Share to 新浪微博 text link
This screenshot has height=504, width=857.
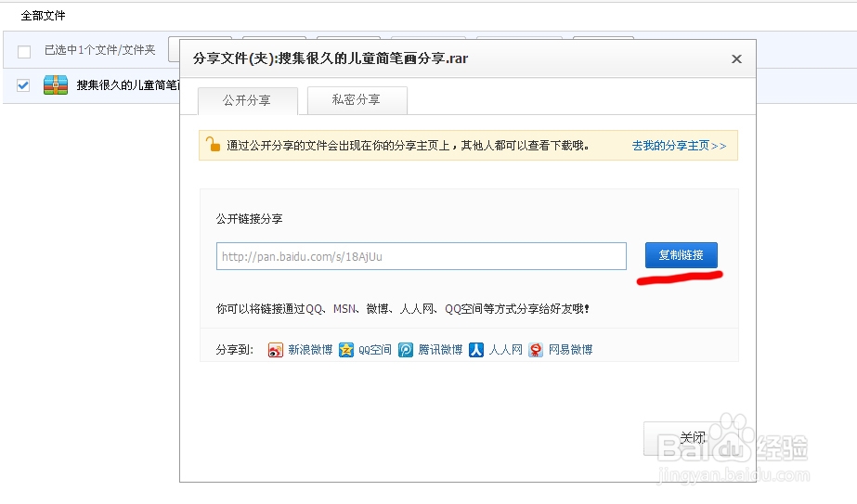click(x=310, y=350)
